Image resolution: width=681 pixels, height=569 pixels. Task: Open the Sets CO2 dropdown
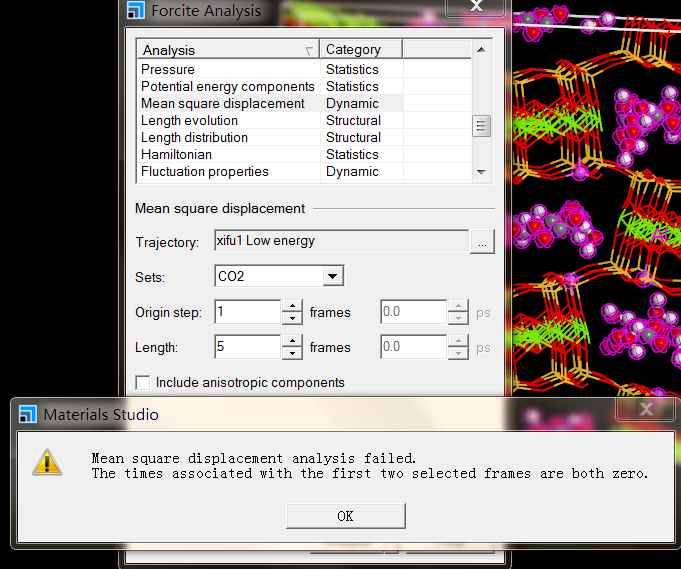pos(333,276)
